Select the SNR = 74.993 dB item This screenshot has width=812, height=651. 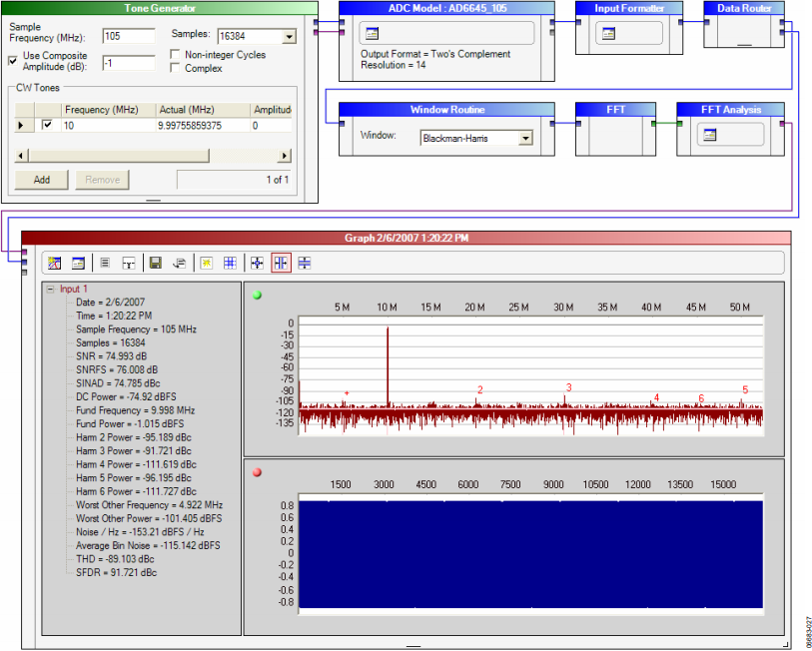pos(111,356)
